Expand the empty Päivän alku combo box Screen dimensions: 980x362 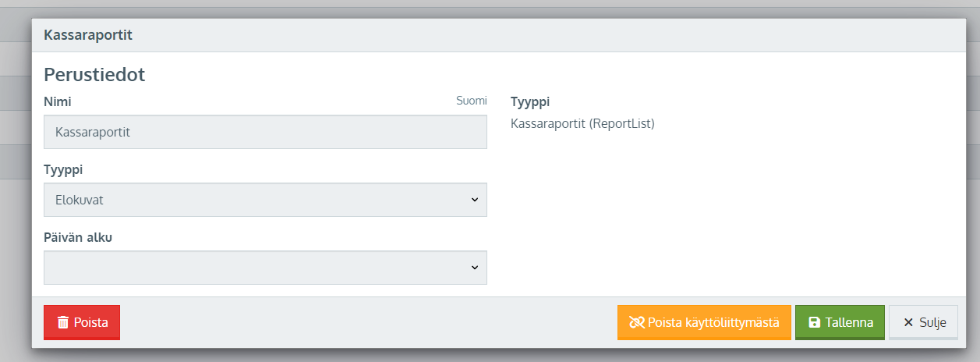click(265, 268)
